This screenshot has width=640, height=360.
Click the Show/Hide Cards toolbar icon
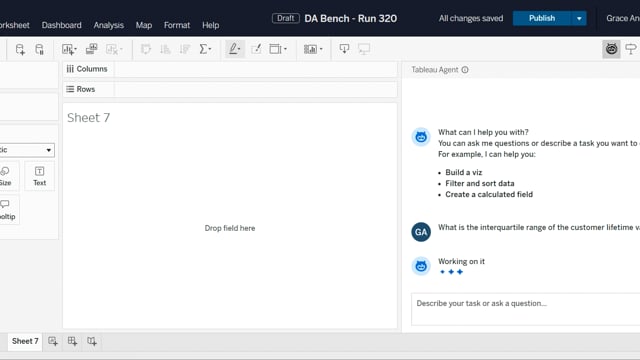coord(310,49)
